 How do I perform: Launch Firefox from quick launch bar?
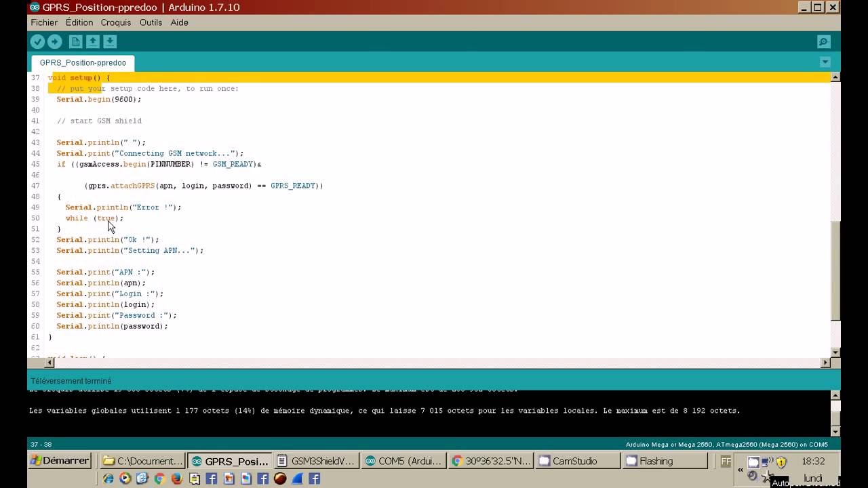(176, 479)
